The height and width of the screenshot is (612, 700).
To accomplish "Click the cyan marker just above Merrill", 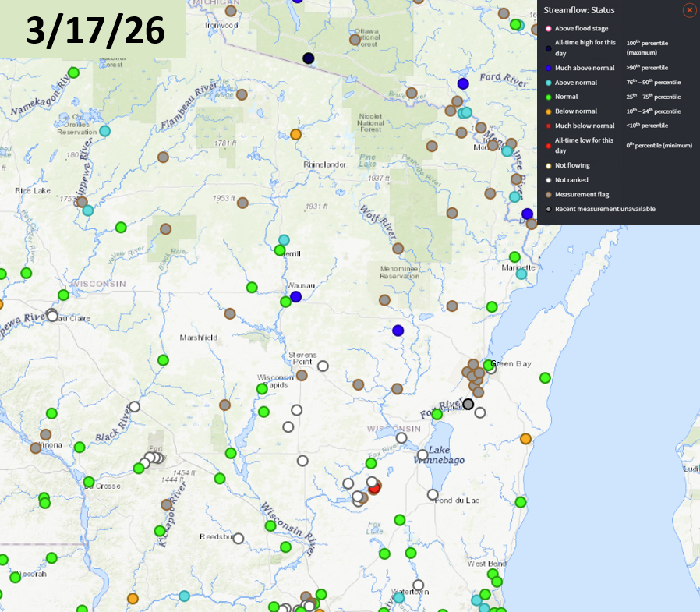I will point(284,240).
